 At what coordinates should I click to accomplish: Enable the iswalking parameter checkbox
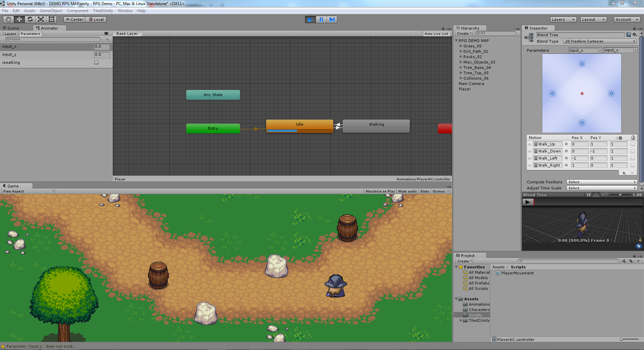96,62
